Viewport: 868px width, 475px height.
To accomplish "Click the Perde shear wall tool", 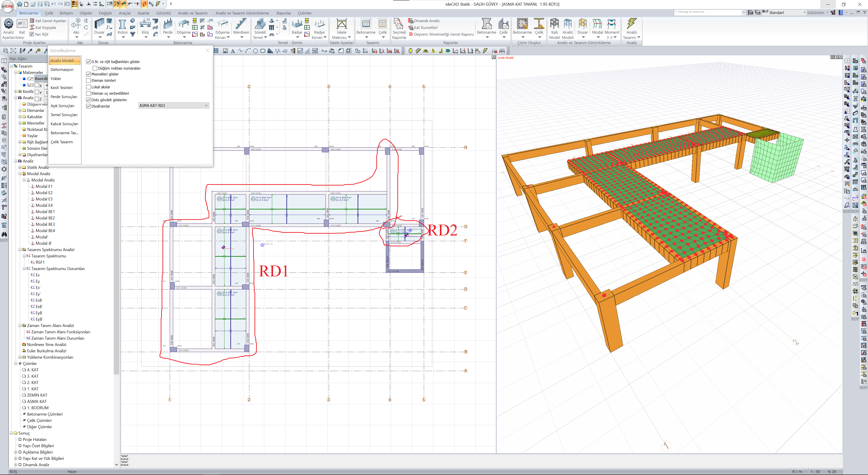I will 167,25.
